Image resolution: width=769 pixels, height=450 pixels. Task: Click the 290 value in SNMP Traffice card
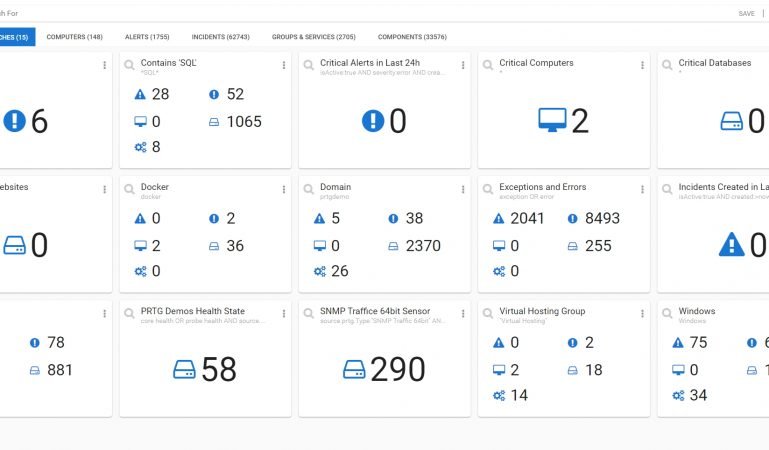(398, 369)
